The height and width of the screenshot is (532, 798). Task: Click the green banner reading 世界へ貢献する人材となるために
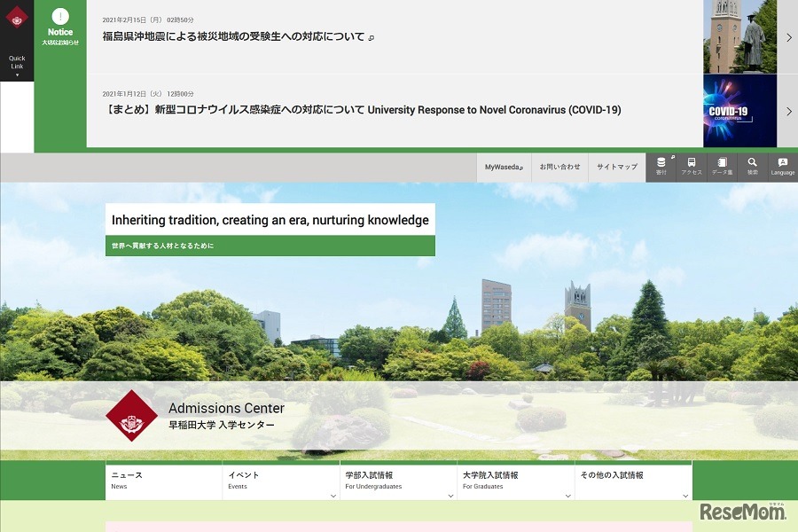click(x=270, y=246)
